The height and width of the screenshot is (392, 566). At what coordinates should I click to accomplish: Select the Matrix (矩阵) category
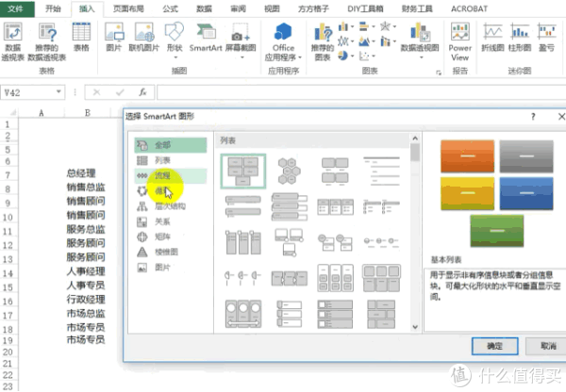171,237
